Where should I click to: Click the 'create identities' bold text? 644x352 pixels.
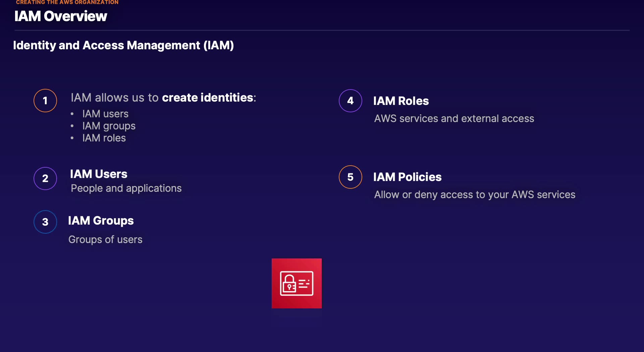208,98
